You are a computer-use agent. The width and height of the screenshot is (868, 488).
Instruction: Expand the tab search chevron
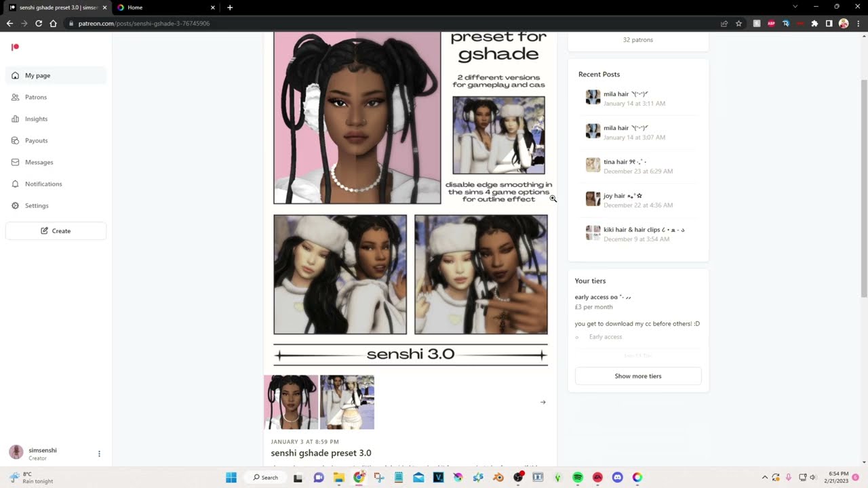click(x=795, y=7)
